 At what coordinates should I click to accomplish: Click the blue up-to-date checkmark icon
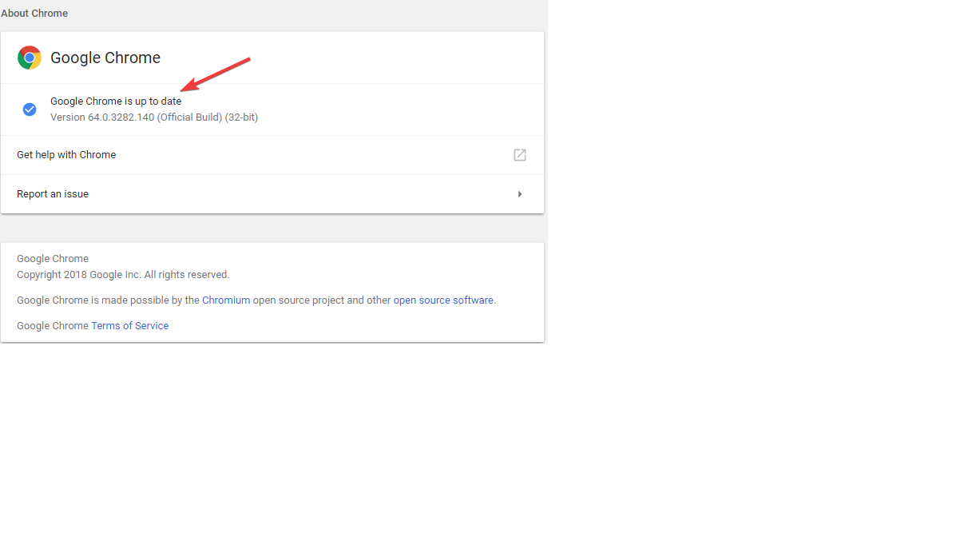[x=30, y=109]
